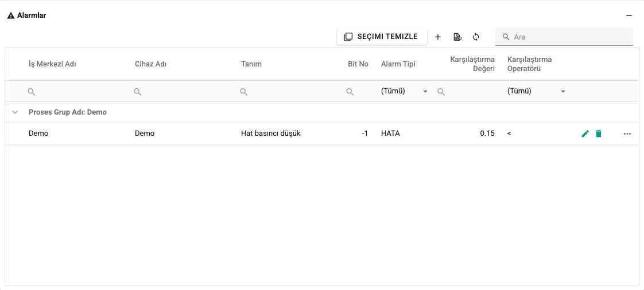Click the SEÇIMI TEMIZLE button
The image size is (644, 290).
point(382,37)
